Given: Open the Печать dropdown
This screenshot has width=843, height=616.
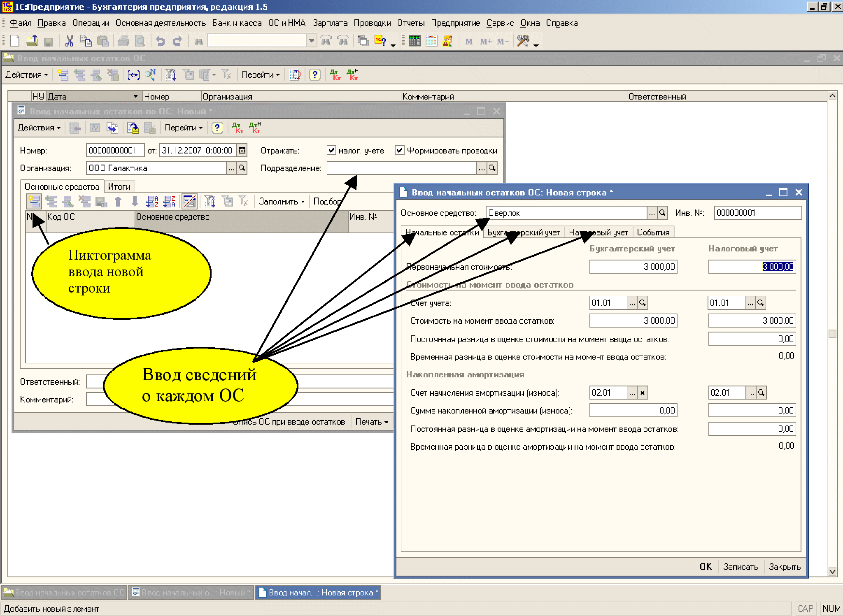Looking at the screenshot, I should 372,422.
